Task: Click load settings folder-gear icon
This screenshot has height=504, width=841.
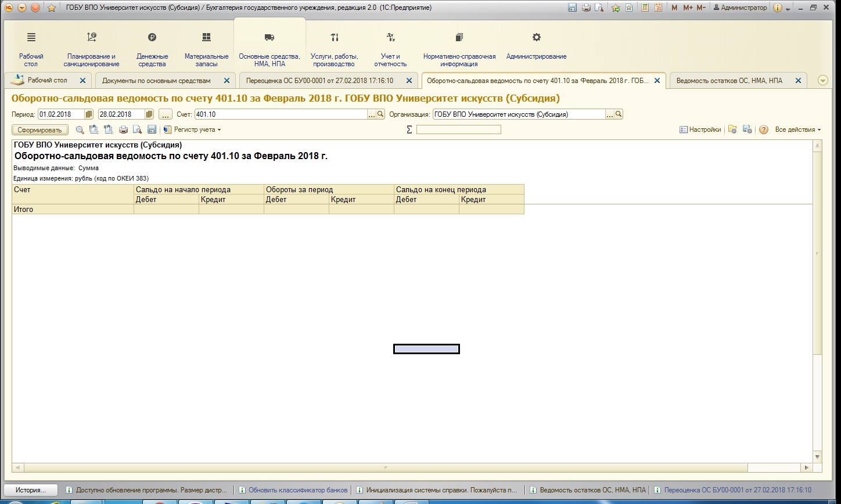Action: click(x=732, y=130)
